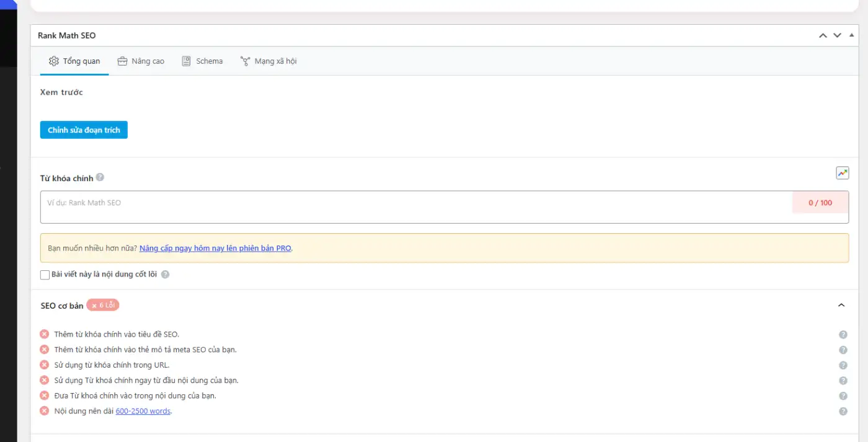
Task: Open help for Thêm từ khóa vào tiêu đề SEO
Action: [x=843, y=335]
